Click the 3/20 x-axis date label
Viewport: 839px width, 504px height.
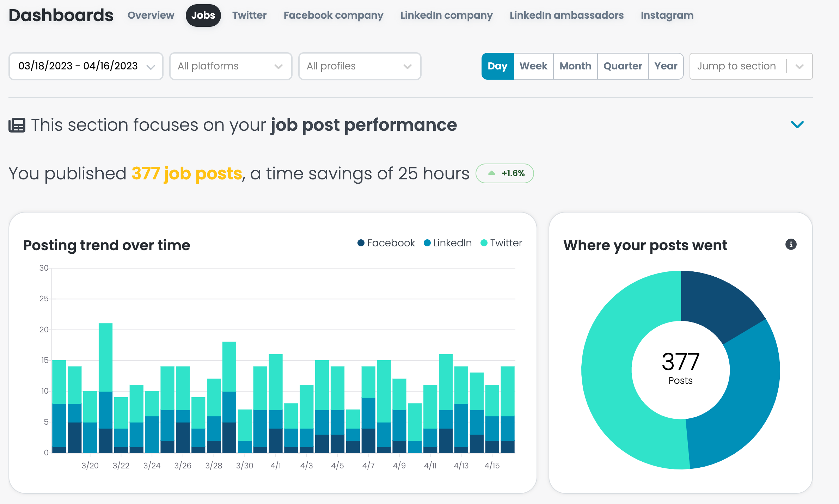[90, 466]
